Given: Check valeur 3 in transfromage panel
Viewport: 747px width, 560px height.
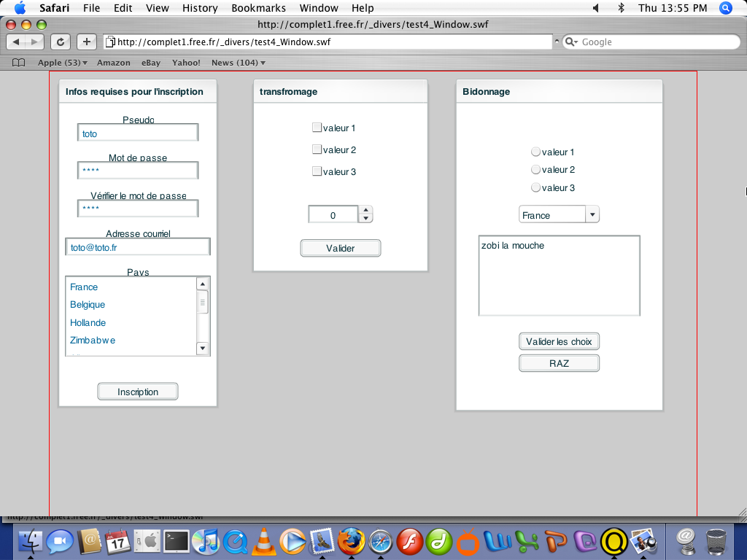Looking at the screenshot, I should click(x=317, y=171).
